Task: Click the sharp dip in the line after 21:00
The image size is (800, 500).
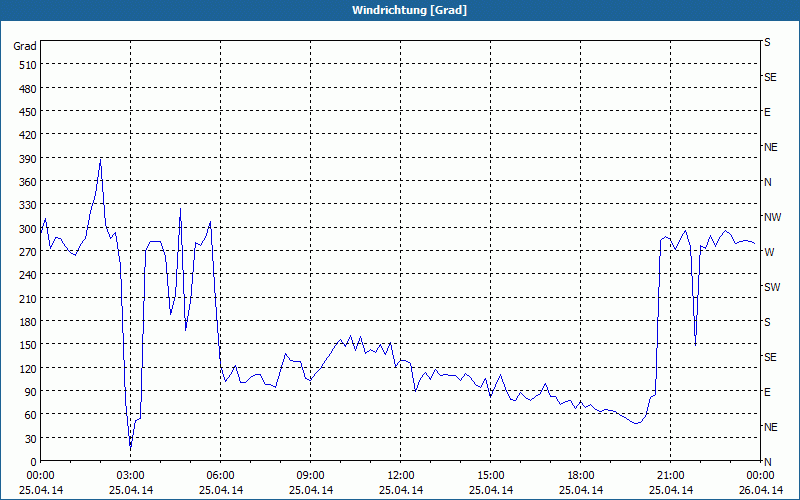Action: (x=695, y=344)
